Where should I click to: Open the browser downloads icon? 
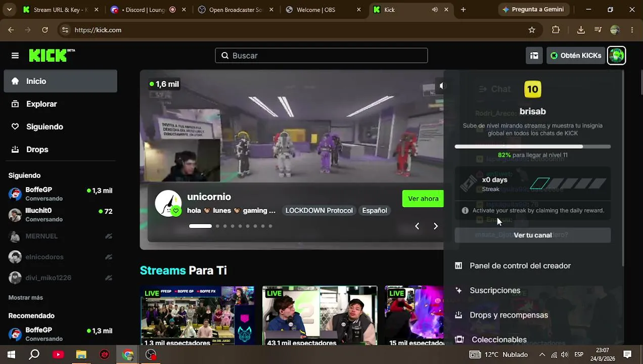pos(581,30)
